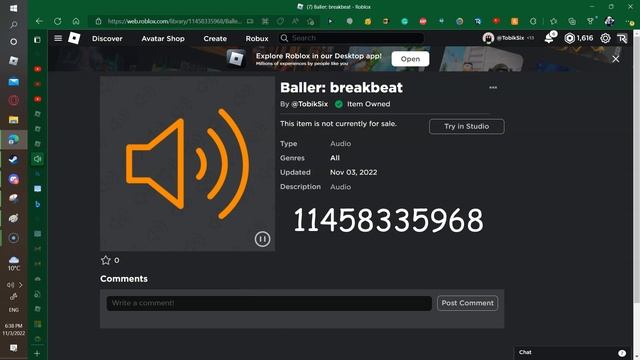
Task: Dismiss the Desktop app banner
Action: 616,59
